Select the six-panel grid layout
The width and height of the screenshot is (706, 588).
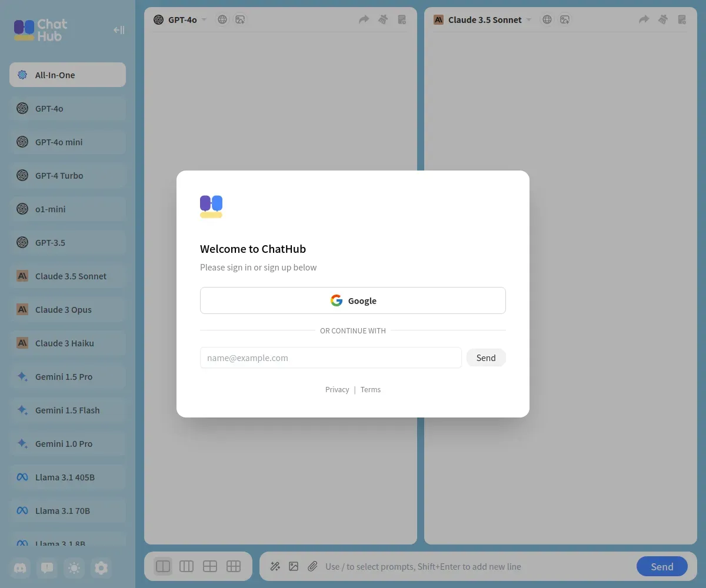[234, 566]
